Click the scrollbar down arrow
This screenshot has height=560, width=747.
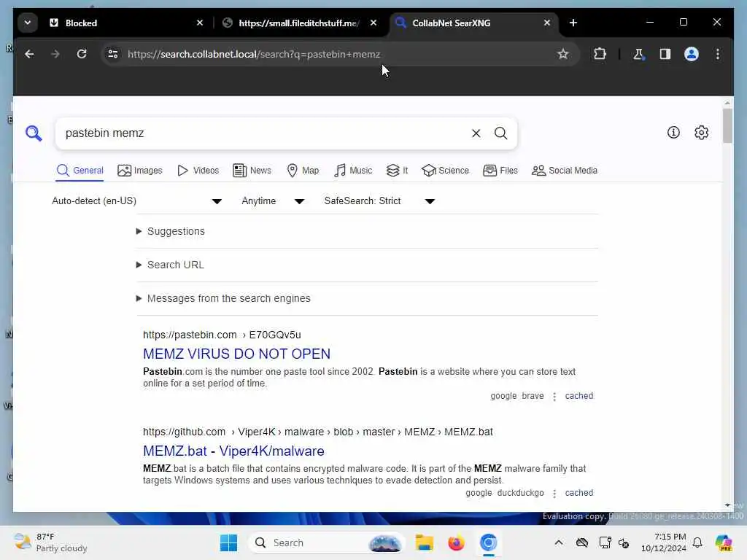tap(727, 505)
